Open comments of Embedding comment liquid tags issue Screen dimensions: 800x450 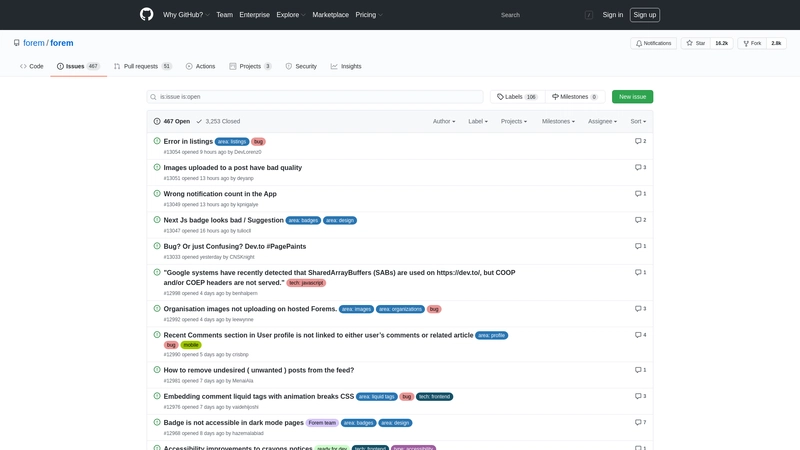[x=640, y=396]
